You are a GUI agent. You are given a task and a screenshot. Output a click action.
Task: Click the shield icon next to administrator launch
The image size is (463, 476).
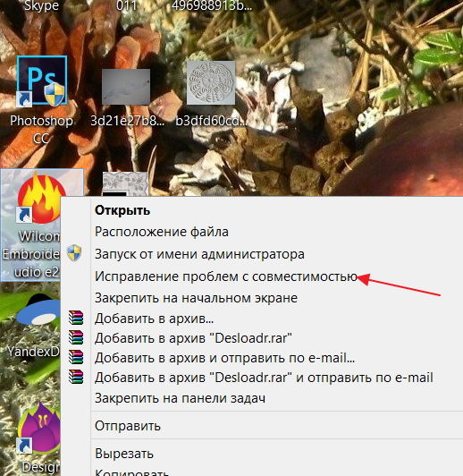click(x=74, y=253)
